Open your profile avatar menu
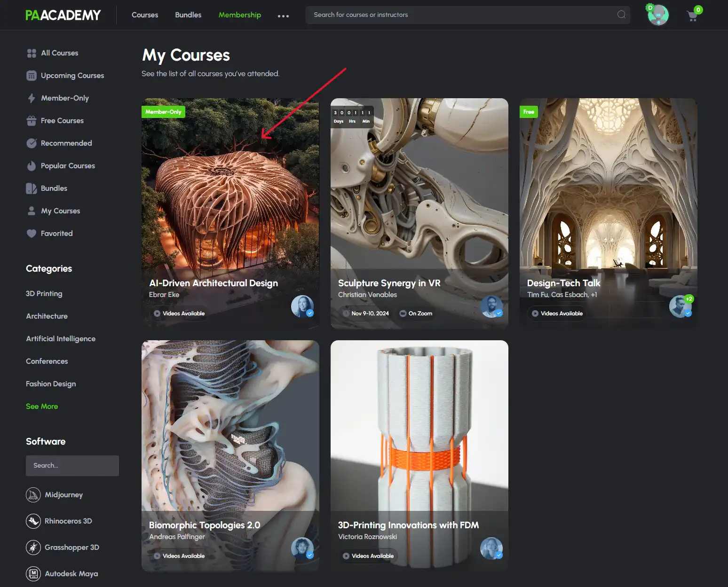The image size is (728, 587). pyautogui.click(x=657, y=15)
